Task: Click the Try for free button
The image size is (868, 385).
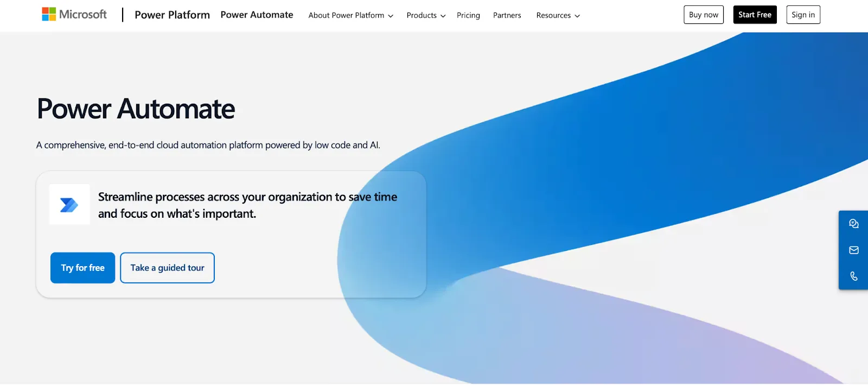Action: pos(82,268)
